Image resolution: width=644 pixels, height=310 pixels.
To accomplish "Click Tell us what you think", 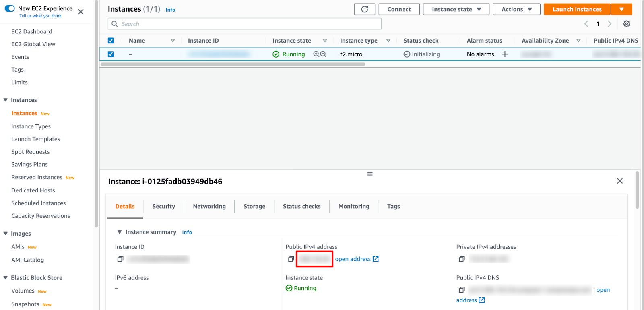I will click(40, 16).
